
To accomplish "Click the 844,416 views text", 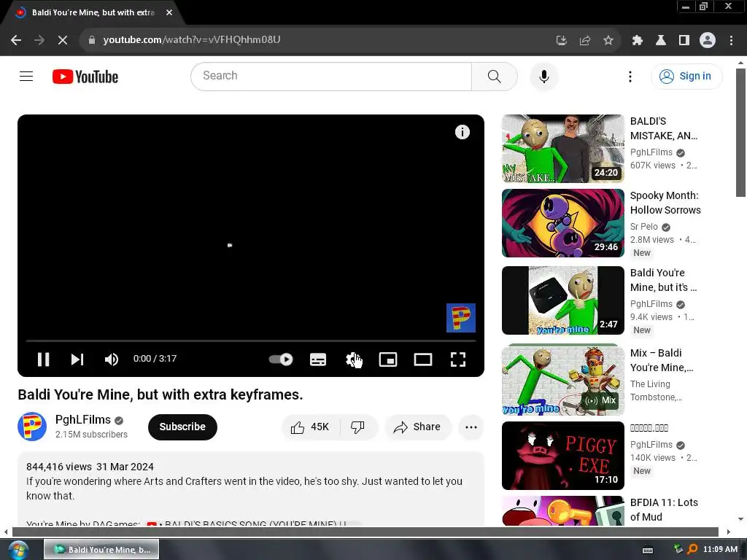I will tap(59, 467).
